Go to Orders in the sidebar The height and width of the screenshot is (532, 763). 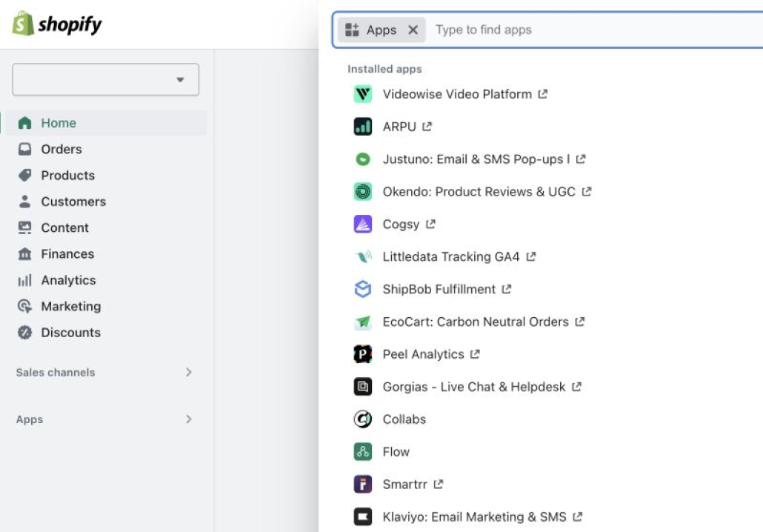pos(61,149)
